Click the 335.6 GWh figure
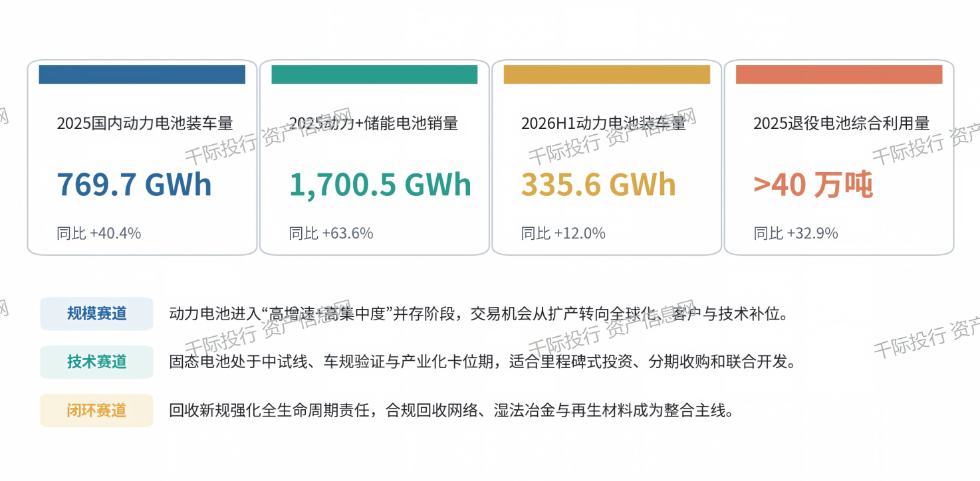This screenshot has height=481, width=980. [598, 185]
